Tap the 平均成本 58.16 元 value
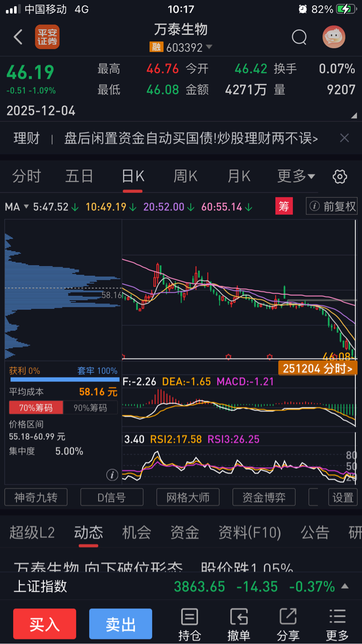 (x=98, y=391)
